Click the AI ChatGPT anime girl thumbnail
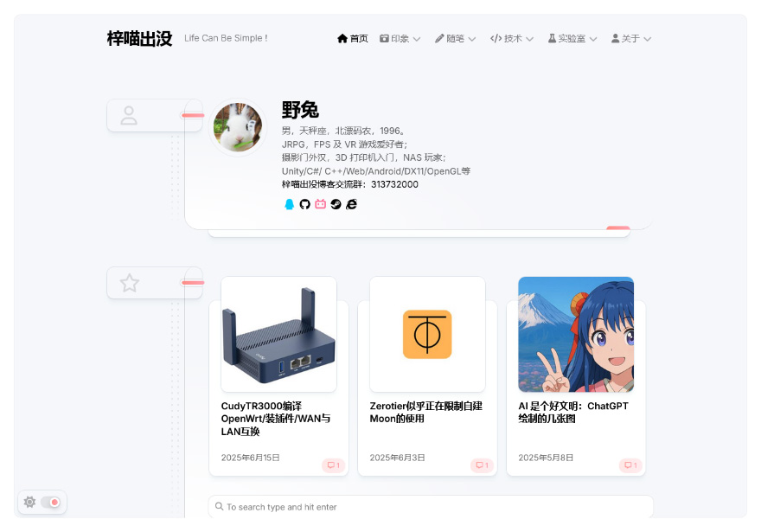Viewport: 761px width, 532px height. (575, 334)
